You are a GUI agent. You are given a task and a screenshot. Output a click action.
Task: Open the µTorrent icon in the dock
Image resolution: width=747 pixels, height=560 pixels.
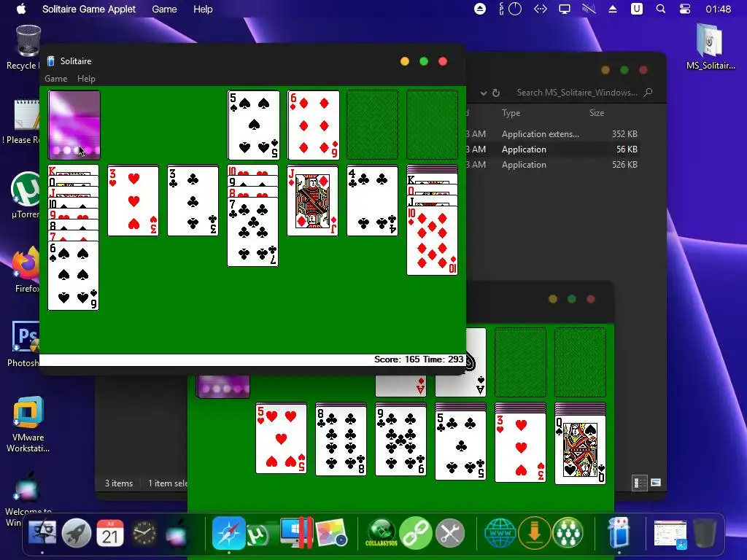[x=258, y=535]
